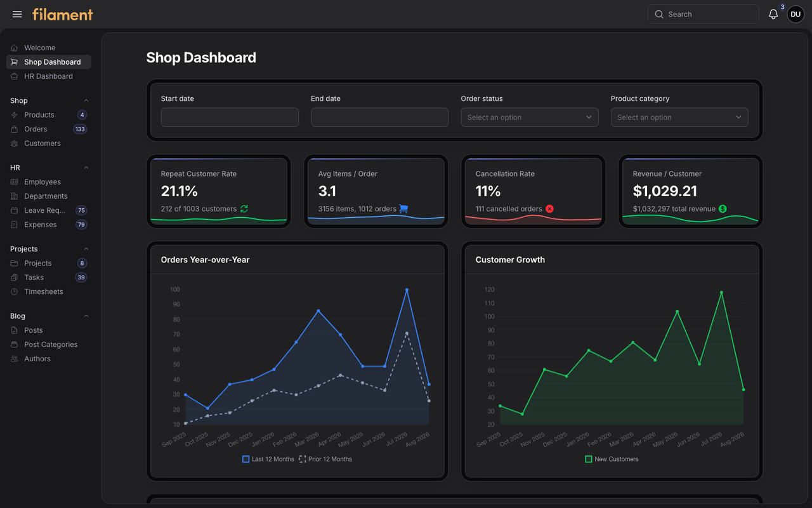
Task: Open the Welcome page
Action: coord(49,48)
